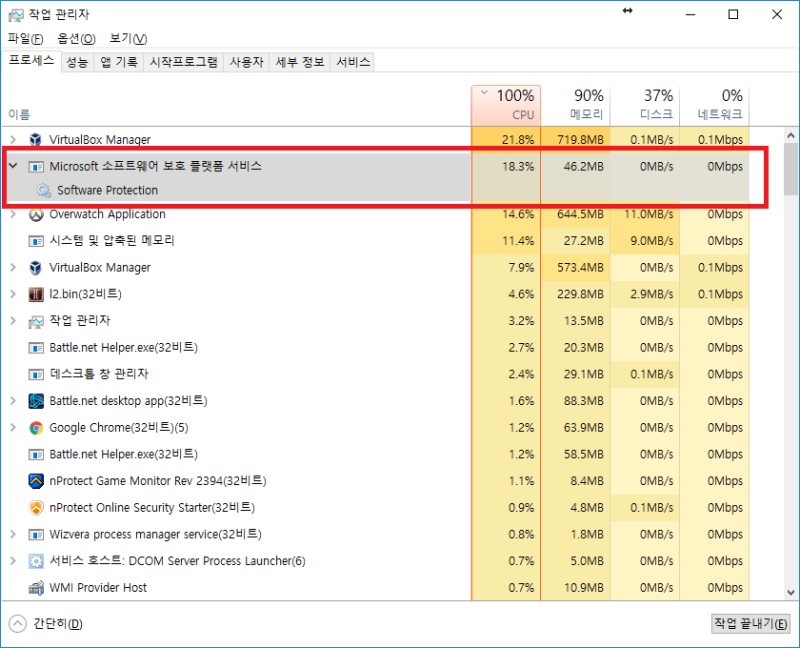The image size is (800, 648).
Task: Click the Microsoft 소프트웨어 보호 플랫폼 서비스 icon
Action: coord(36,167)
